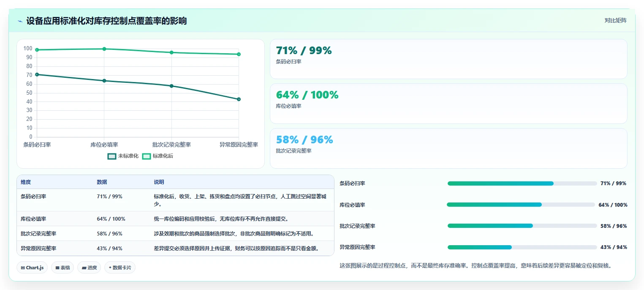Select the Chart.js tag button
This screenshot has width=644, height=290.
[x=32, y=268]
